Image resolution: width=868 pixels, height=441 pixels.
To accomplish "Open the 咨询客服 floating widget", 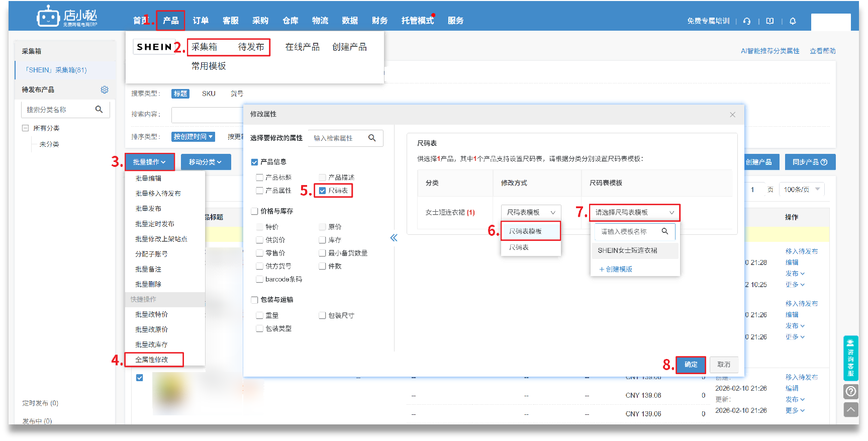I will click(x=850, y=358).
